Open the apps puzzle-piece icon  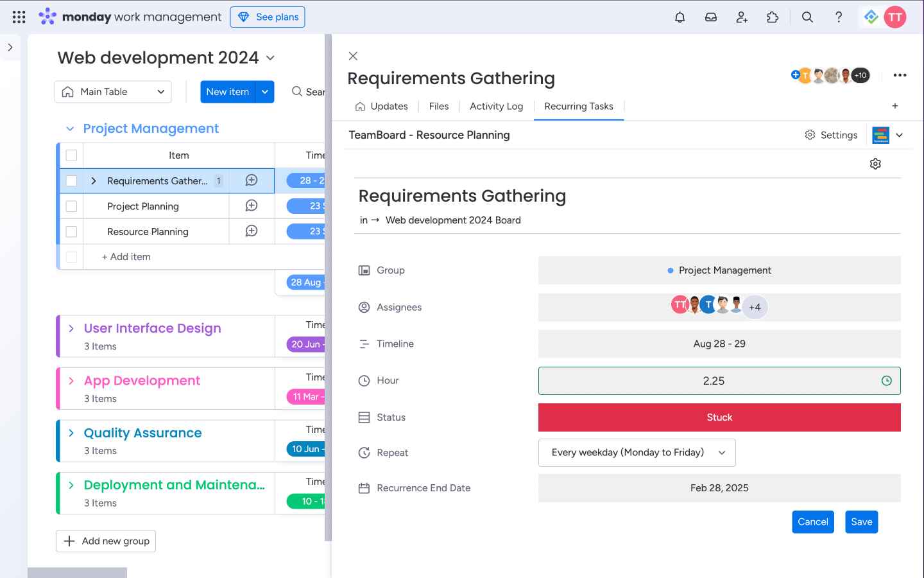click(773, 17)
